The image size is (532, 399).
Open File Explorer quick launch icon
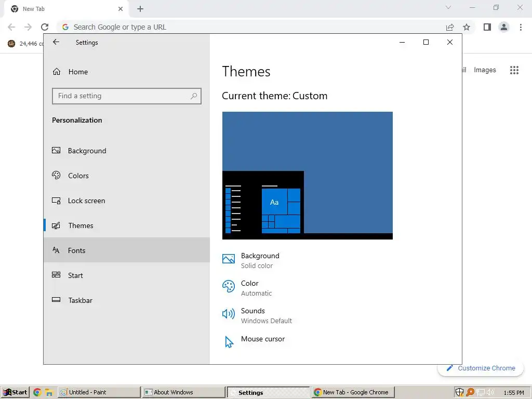49,393
